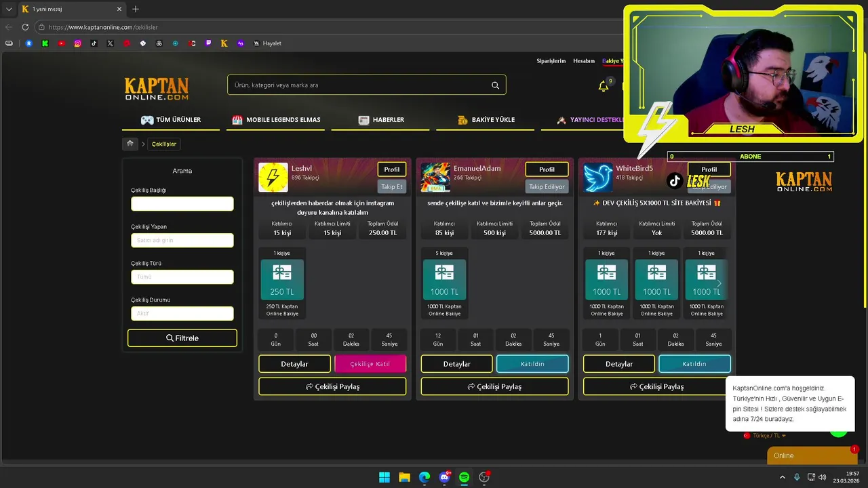
Task: Click Çekilişe Katıl button
Action: 370,364
